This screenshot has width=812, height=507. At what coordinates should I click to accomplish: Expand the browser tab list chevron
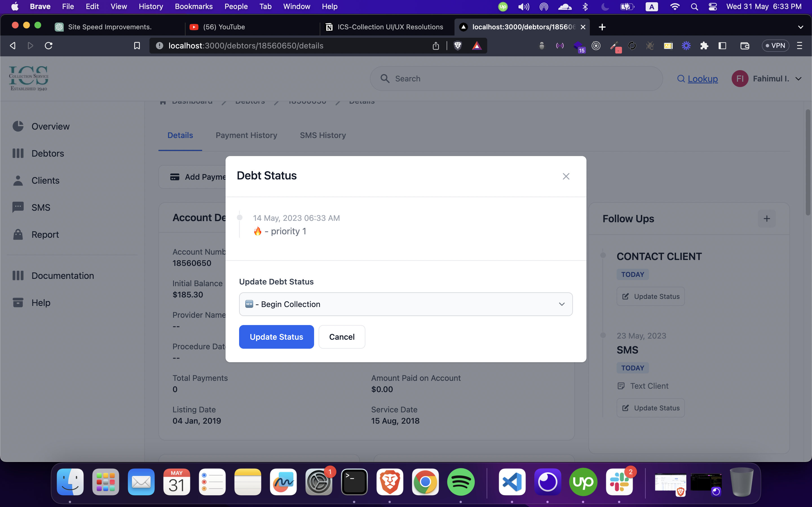click(x=800, y=27)
